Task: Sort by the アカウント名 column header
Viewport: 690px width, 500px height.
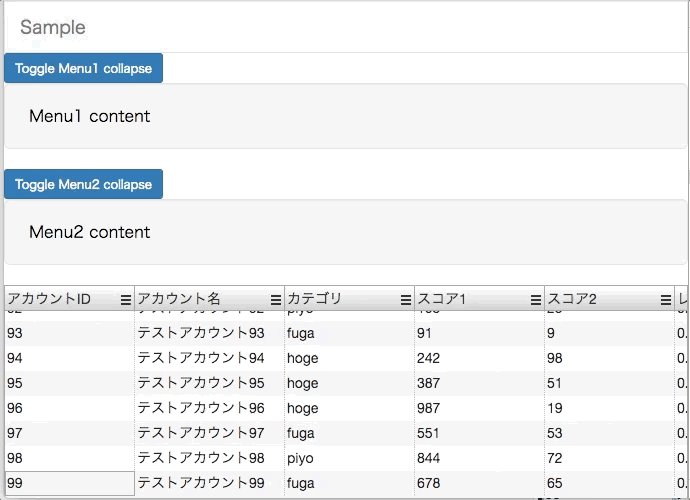Action: (179, 300)
